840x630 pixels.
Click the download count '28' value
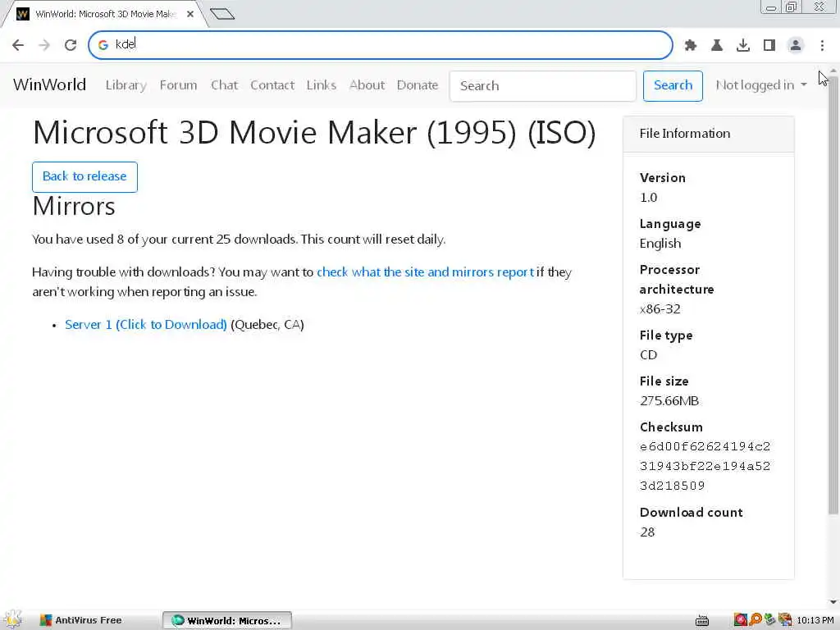647,532
